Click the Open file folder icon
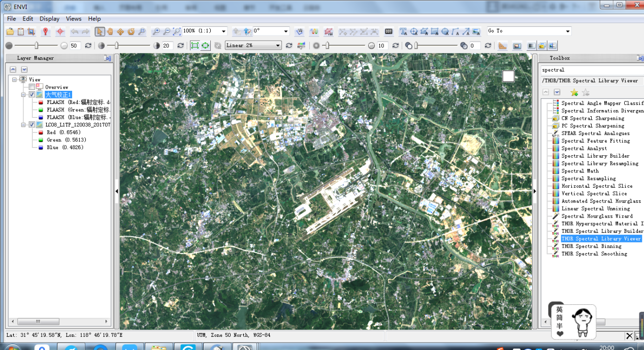This screenshot has width=644, height=350. pyautogui.click(x=10, y=31)
